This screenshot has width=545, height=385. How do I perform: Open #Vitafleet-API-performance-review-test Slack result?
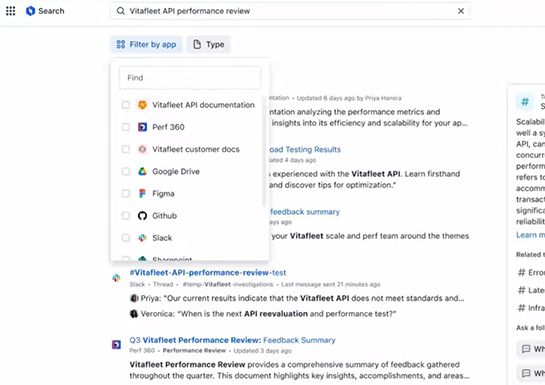point(208,273)
